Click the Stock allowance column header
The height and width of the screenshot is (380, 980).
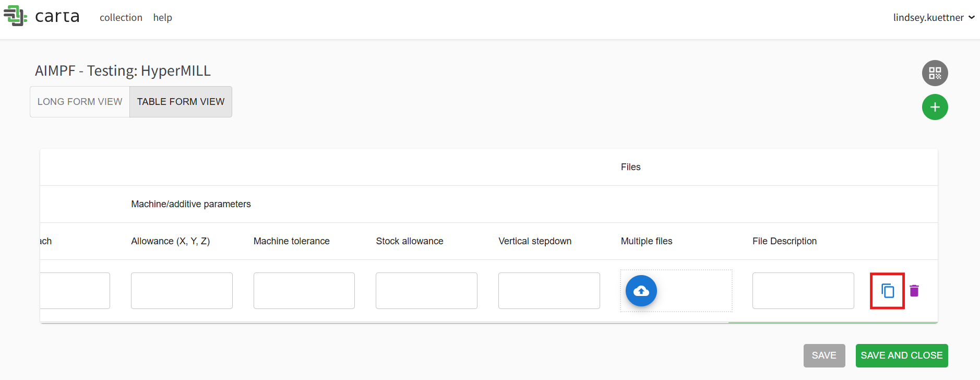410,241
